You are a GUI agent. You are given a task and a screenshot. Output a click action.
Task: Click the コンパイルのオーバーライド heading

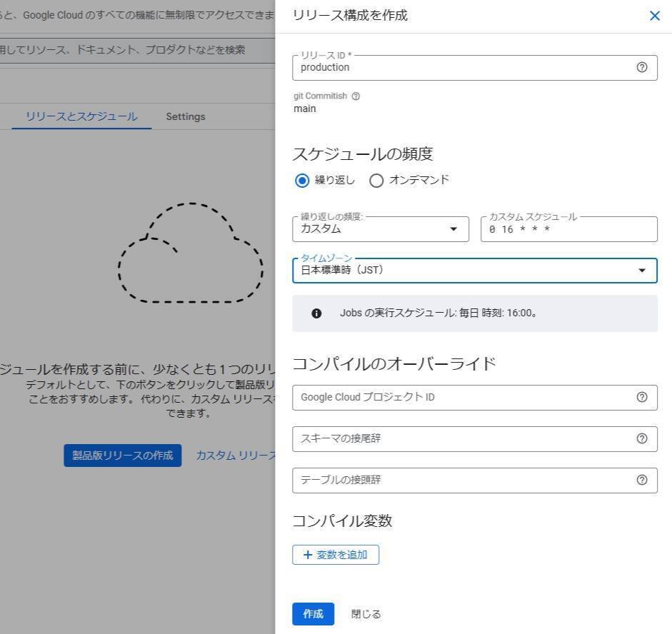pos(394,363)
